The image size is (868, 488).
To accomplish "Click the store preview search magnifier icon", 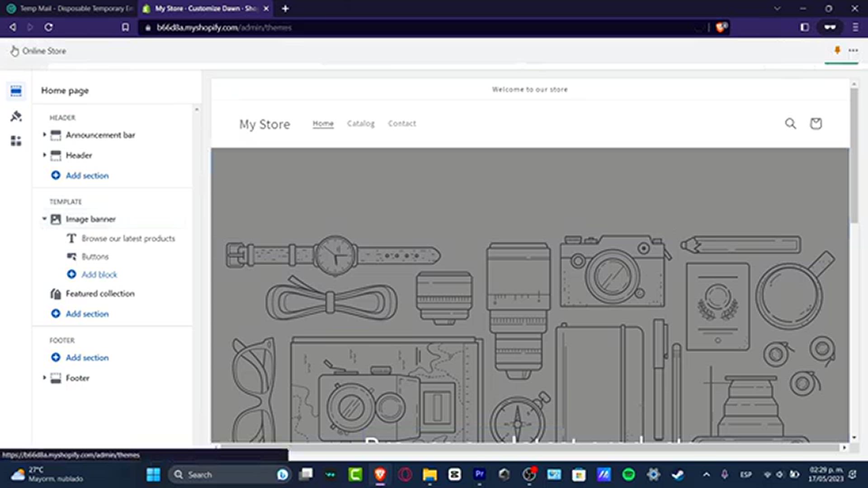I will point(790,123).
